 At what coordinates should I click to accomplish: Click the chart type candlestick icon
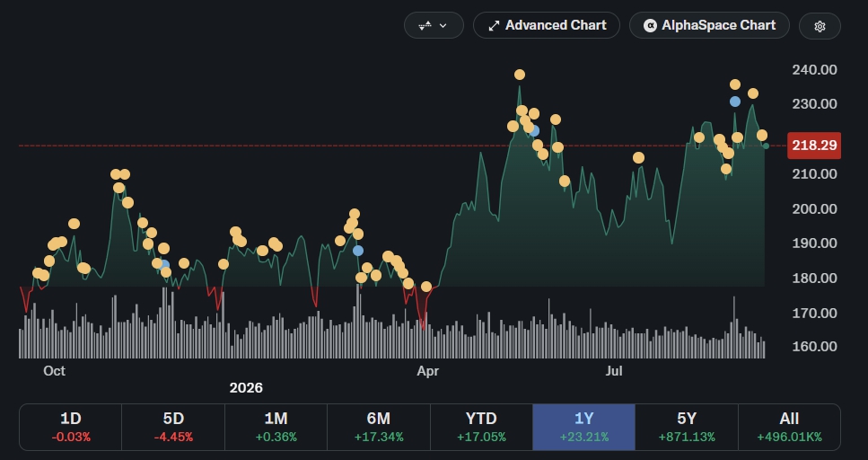click(425, 25)
